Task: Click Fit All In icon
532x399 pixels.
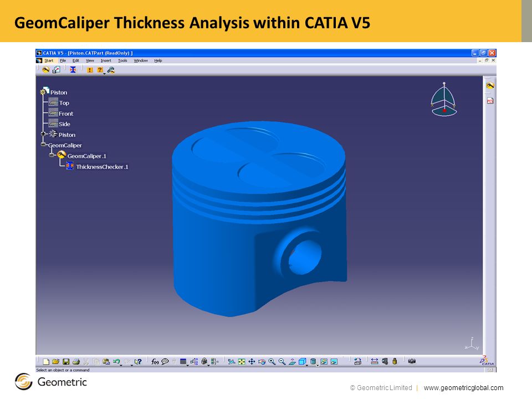Action: coord(242,362)
